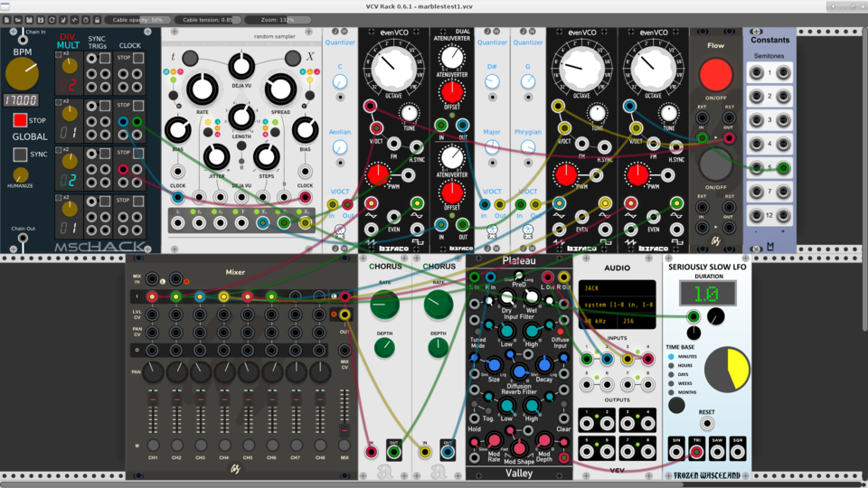Click the Plateau Mod Shape knob
Viewport: 868px width, 488px height.
(519, 447)
